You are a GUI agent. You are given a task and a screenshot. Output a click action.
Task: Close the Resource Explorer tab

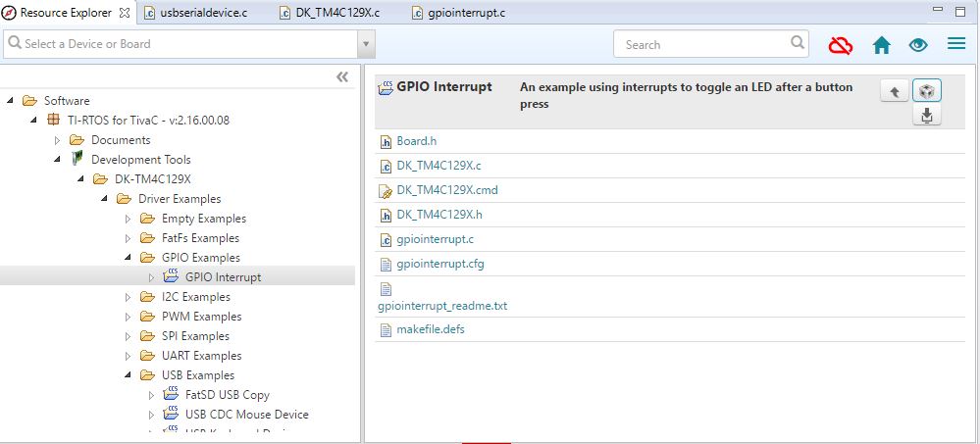tap(125, 13)
